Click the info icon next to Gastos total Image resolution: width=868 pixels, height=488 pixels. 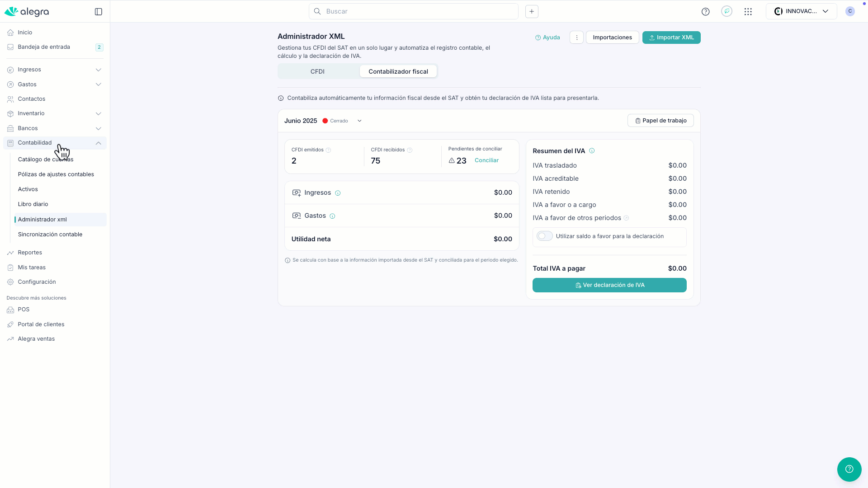point(332,216)
